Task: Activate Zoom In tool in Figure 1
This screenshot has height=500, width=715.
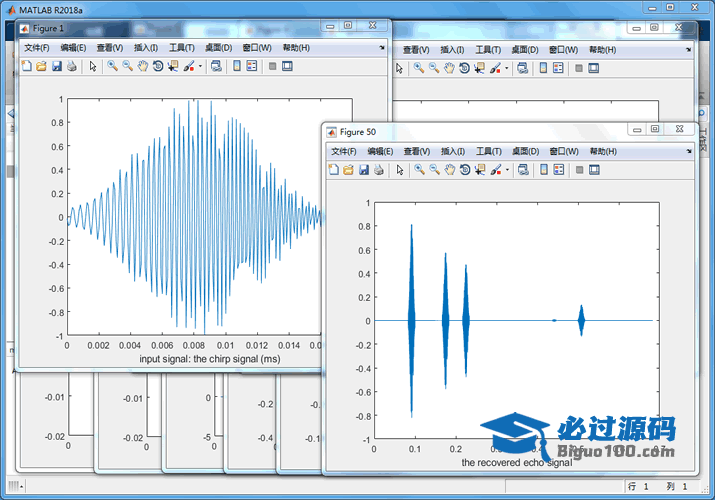Action: point(112,67)
